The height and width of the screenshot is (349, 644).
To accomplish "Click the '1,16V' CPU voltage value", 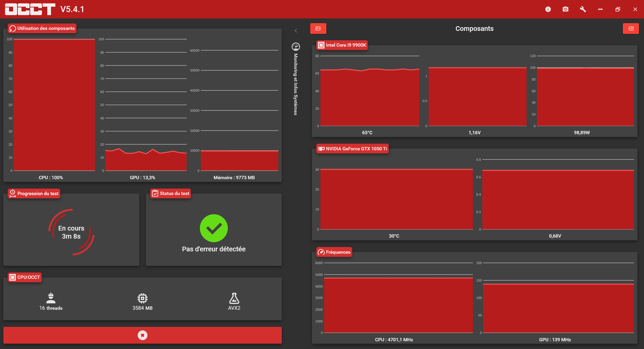I will point(475,133).
